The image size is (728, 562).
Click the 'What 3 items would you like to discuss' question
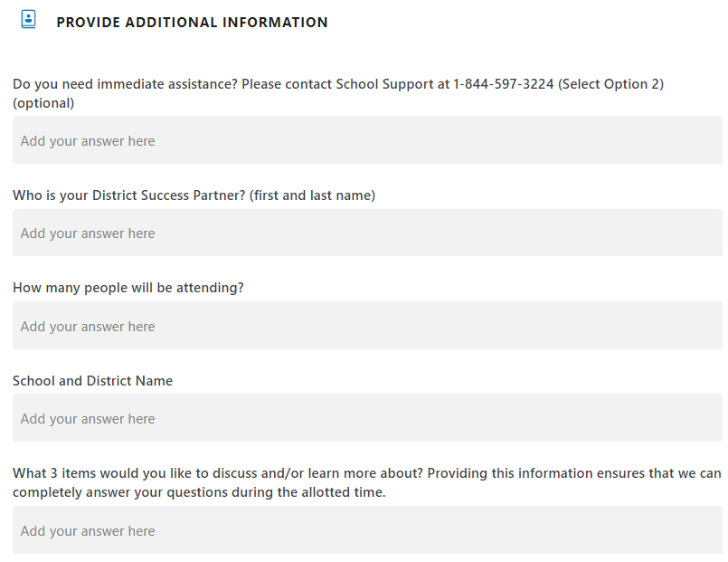tap(367, 482)
